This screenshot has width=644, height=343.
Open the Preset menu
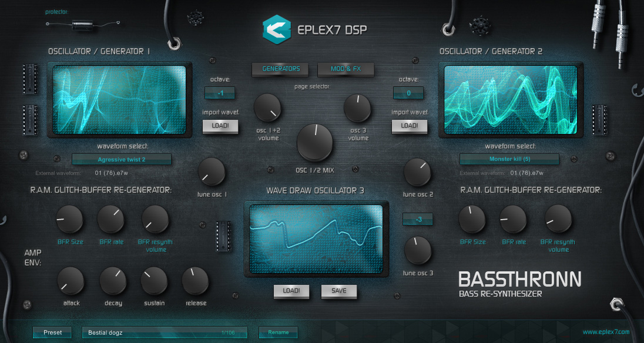point(52,332)
